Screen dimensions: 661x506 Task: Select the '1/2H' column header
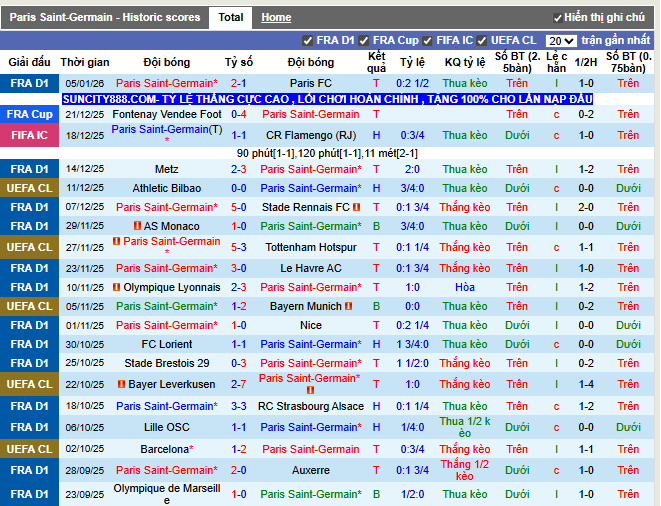pyautogui.click(x=586, y=62)
